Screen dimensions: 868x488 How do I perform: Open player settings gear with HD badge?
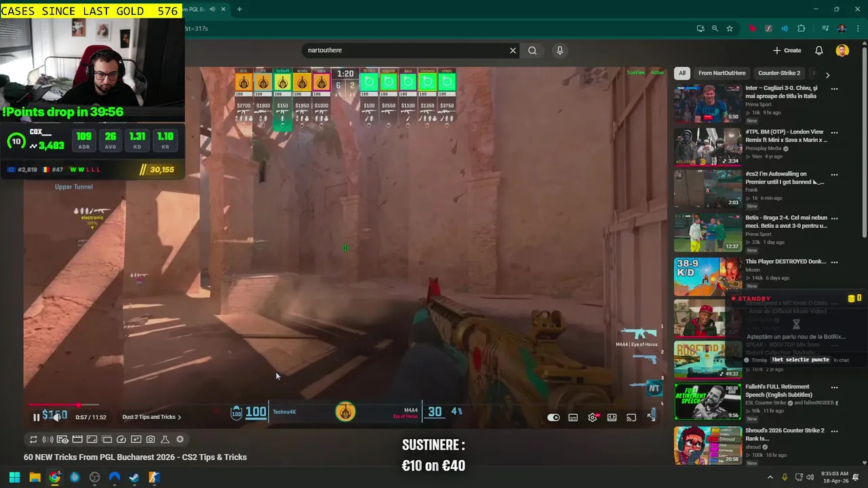pos(593,418)
